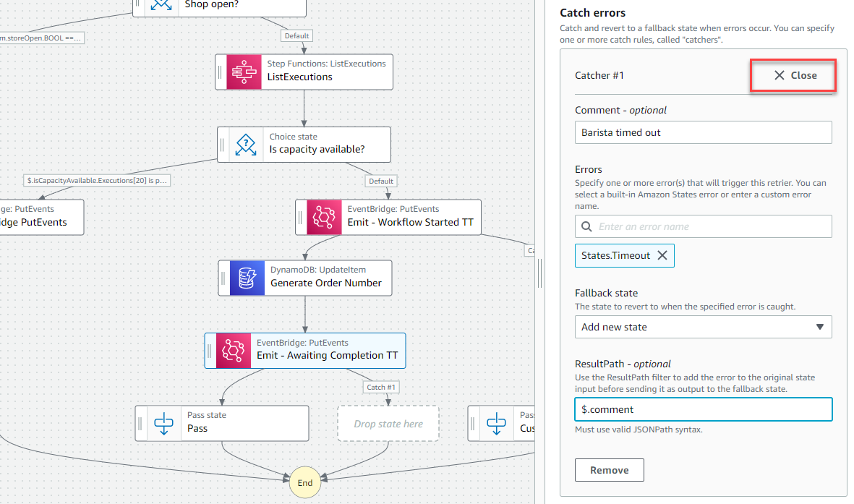
Task: Click the Drop state here placeholder
Action: pos(388,423)
